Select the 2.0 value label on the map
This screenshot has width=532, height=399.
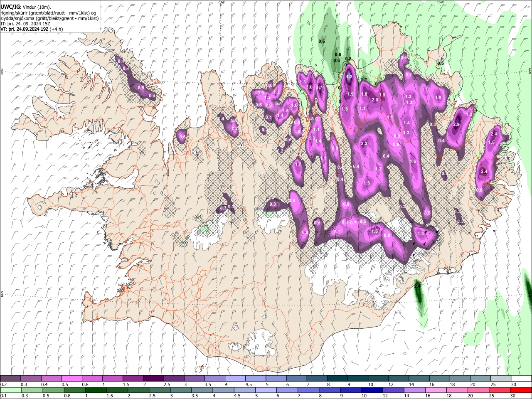[374, 100]
